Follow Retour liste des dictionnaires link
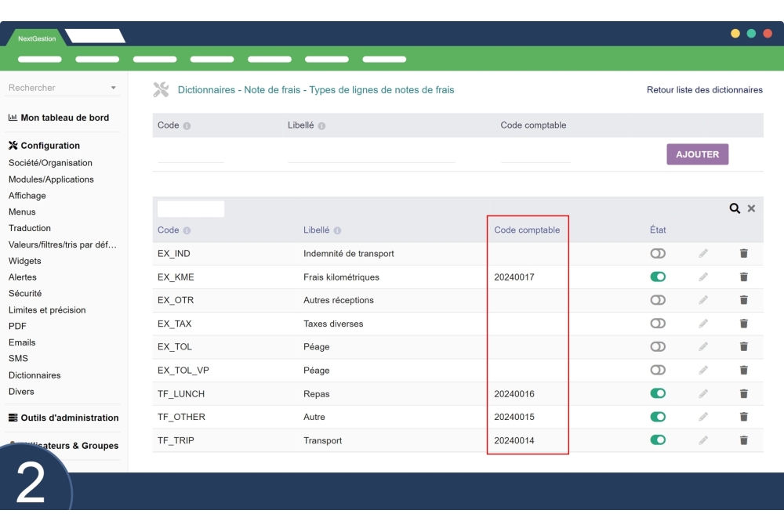Image resolution: width=784 pixels, height=532 pixels. point(704,90)
